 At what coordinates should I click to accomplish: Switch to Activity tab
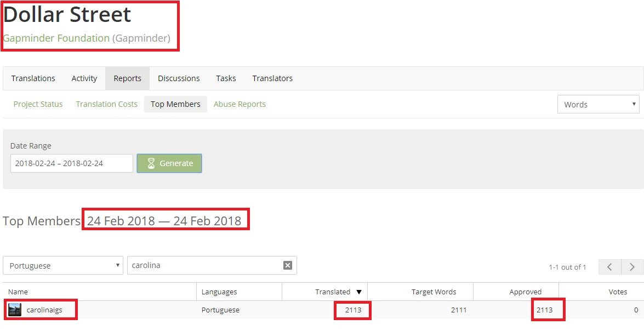[x=84, y=78]
